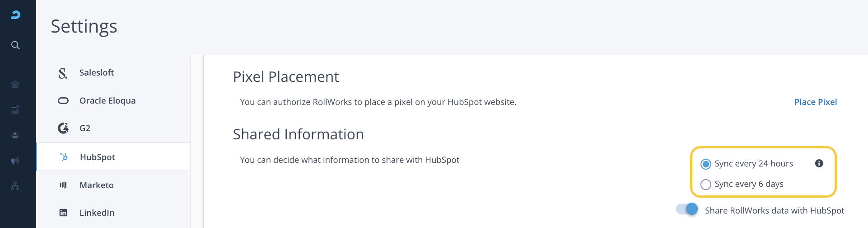Screen dimensions: 868x228
Task: Open the Salesloft integration settings
Action: coord(97,73)
